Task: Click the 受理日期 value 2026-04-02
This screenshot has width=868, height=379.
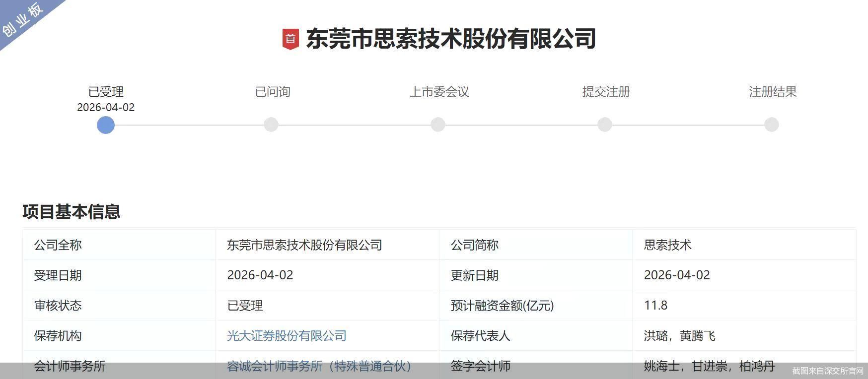Action: [x=260, y=275]
